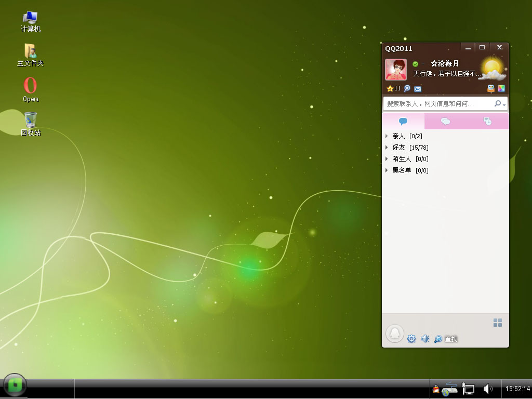Click the nickname ☆沧海月
532x399 pixels.
pyautogui.click(x=445, y=63)
